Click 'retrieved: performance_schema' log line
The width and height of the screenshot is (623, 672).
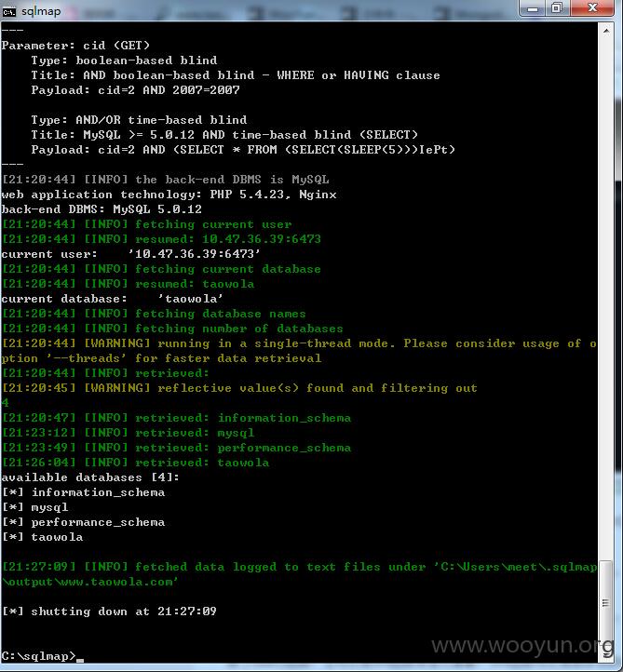click(176, 448)
